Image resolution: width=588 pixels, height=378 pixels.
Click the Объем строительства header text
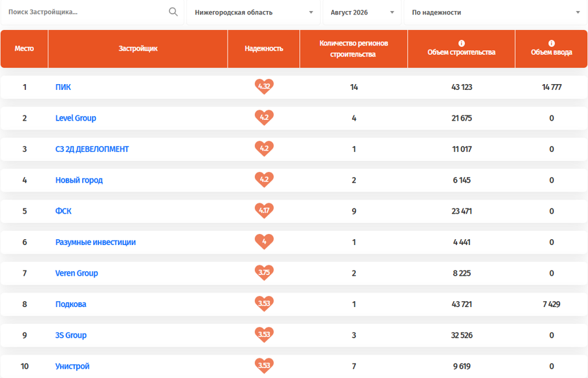(462, 53)
